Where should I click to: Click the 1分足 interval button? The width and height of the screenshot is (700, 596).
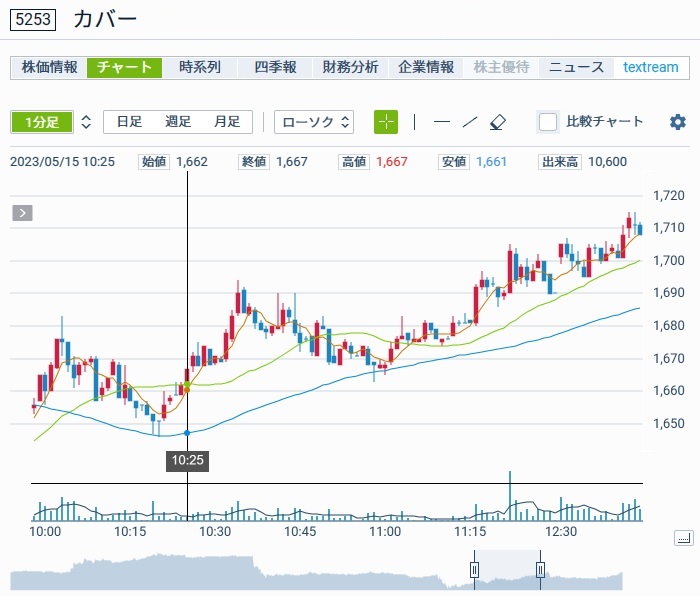(41, 122)
